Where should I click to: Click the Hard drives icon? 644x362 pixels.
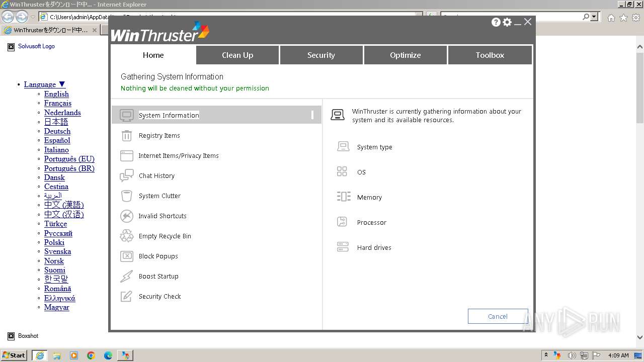(343, 247)
